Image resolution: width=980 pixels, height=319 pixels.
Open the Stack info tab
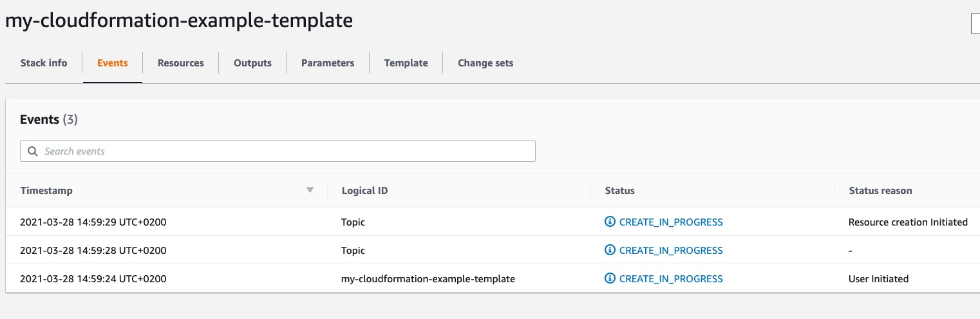pyautogui.click(x=44, y=63)
